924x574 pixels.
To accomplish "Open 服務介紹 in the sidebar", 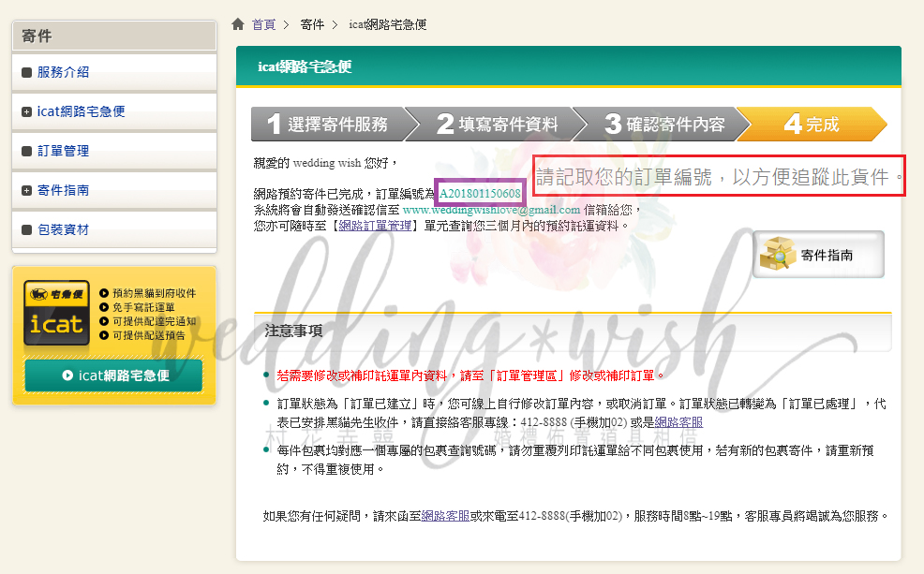I will (64, 72).
